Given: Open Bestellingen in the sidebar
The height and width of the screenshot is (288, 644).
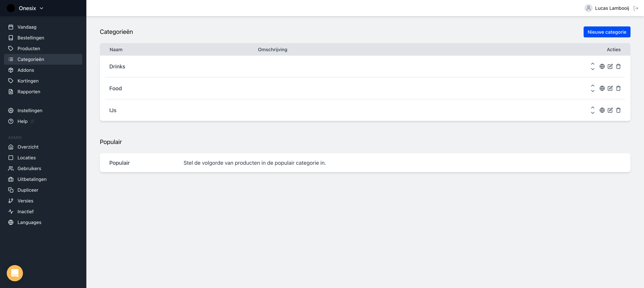Looking at the screenshot, I should [x=43, y=38].
